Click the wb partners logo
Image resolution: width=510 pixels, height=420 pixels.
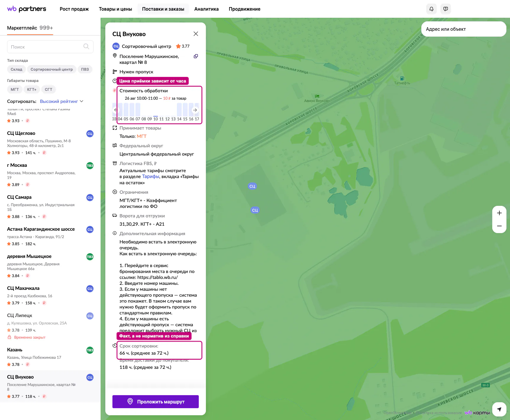pos(27,9)
